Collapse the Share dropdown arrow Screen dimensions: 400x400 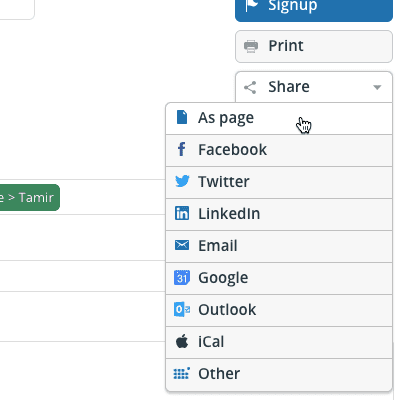click(377, 88)
